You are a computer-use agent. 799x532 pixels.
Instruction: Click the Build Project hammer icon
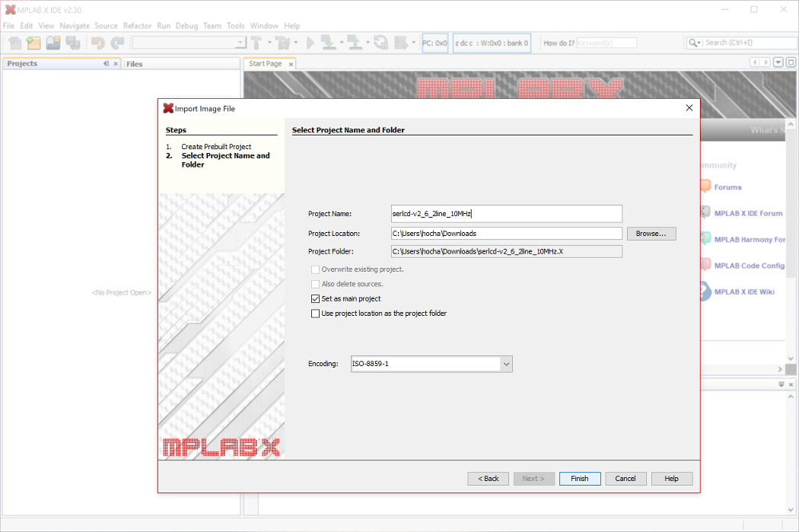[x=256, y=43]
